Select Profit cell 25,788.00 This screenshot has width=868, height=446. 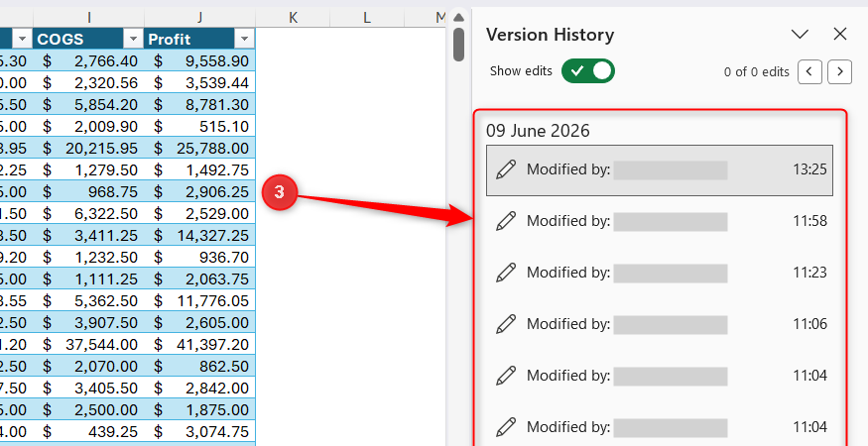(x=199, y=149)
